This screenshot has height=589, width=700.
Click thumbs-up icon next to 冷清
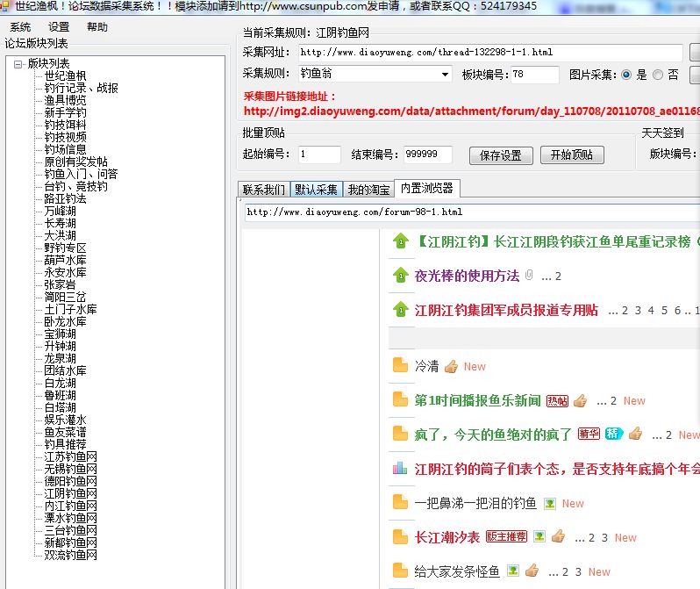451,366
